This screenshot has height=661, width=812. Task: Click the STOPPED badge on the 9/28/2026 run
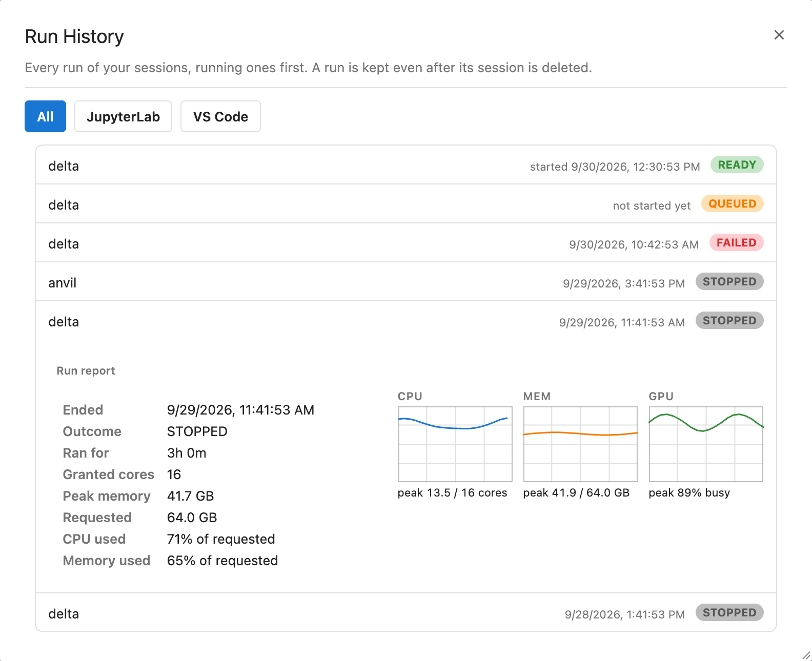(x=729, y=613)
